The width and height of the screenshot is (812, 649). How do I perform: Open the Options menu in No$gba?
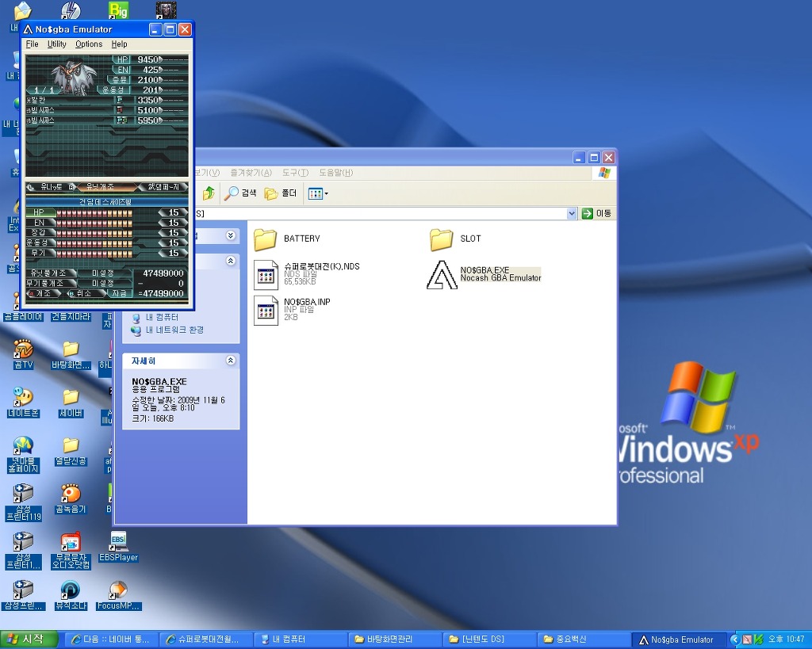[x=89, y=44]
